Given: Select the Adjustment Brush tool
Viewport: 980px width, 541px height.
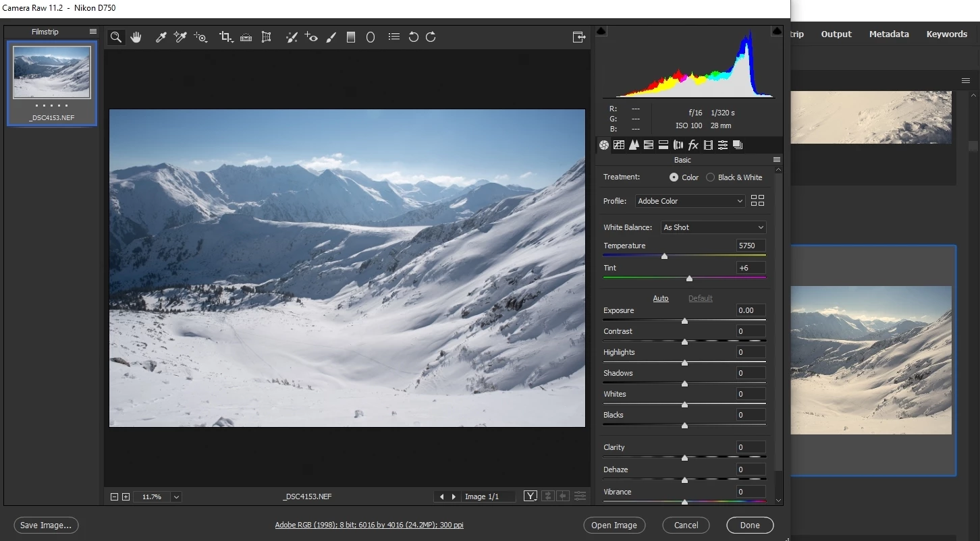Looking at the screenshot, I should [331, 38].
